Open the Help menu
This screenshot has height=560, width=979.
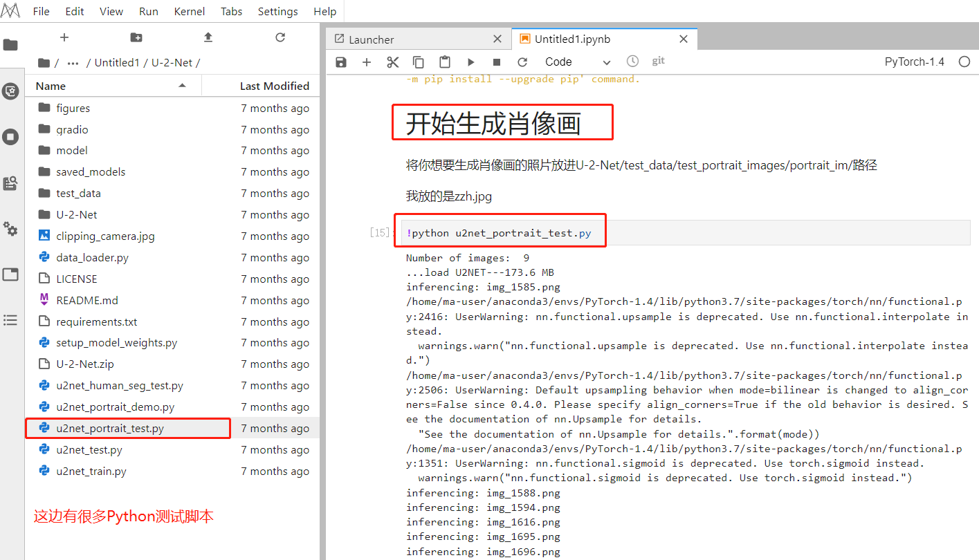tap(325, 11)
